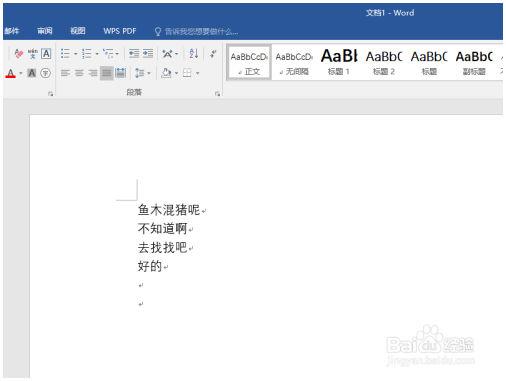This screenshot has height=381, width=506.
Task: Open Paragraph settings dialog launcher
Action: tap(217, 94)
